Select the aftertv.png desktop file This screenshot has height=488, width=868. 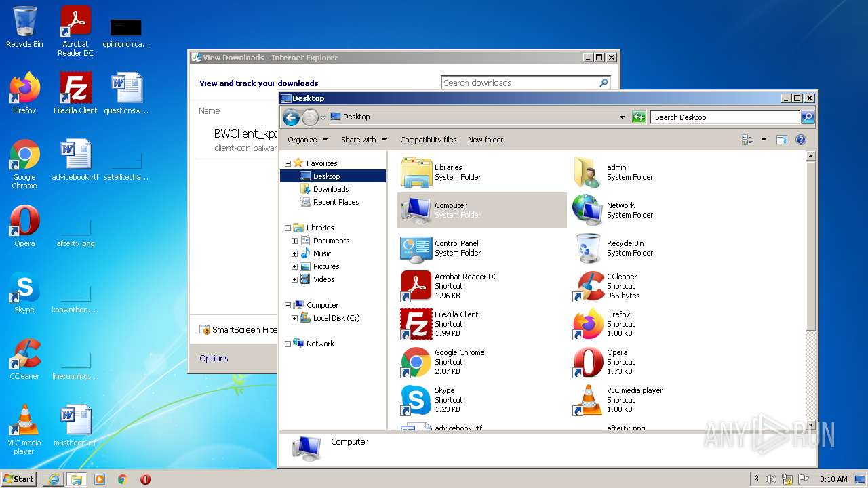click(x=75, y=230)
